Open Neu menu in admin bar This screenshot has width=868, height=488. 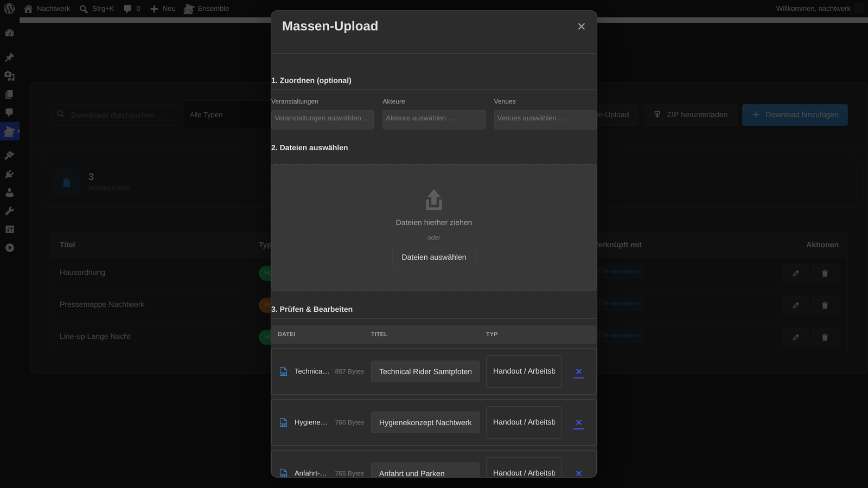click(163, 9)
